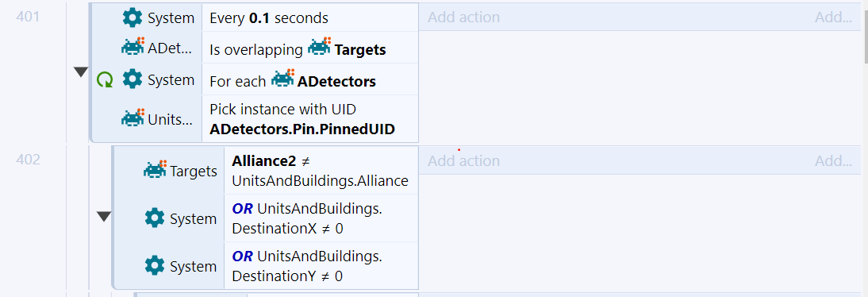
Task: Open the Add... menu for event 402
Action: pyautogui.click(x=833, y=160)
